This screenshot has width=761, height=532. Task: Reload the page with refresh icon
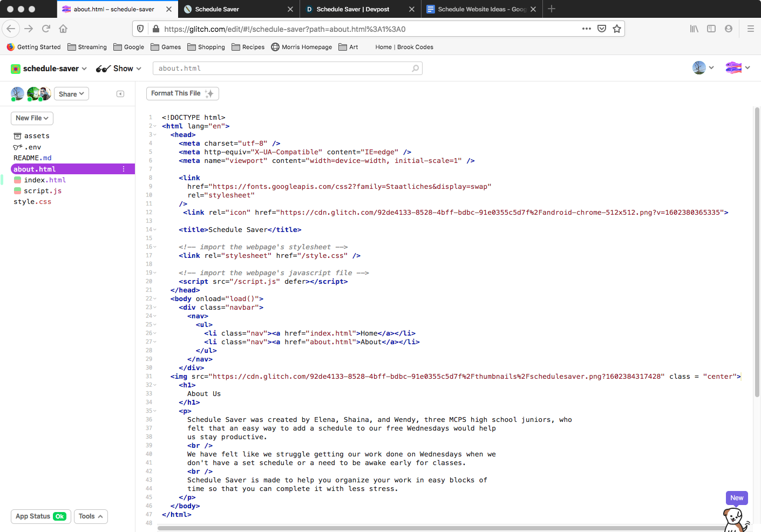pyautogui.click(x=46, y=29)
